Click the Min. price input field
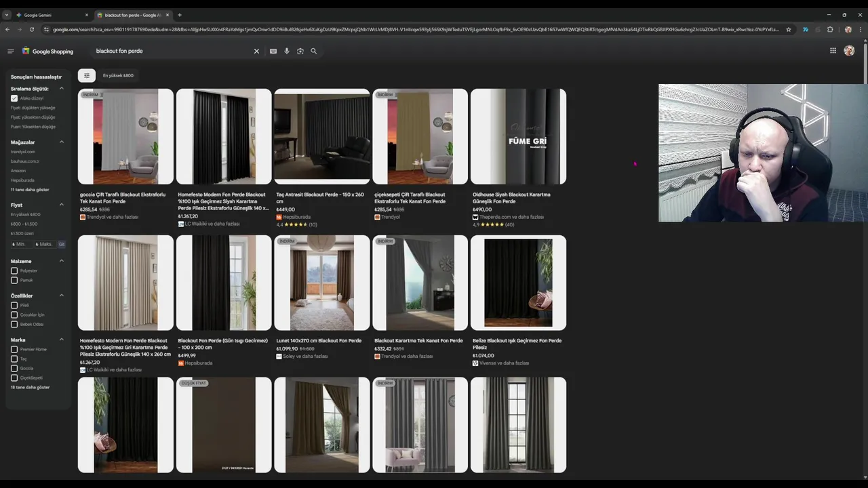The width and height of the screenshot is (868, 488). click(21, 244)
